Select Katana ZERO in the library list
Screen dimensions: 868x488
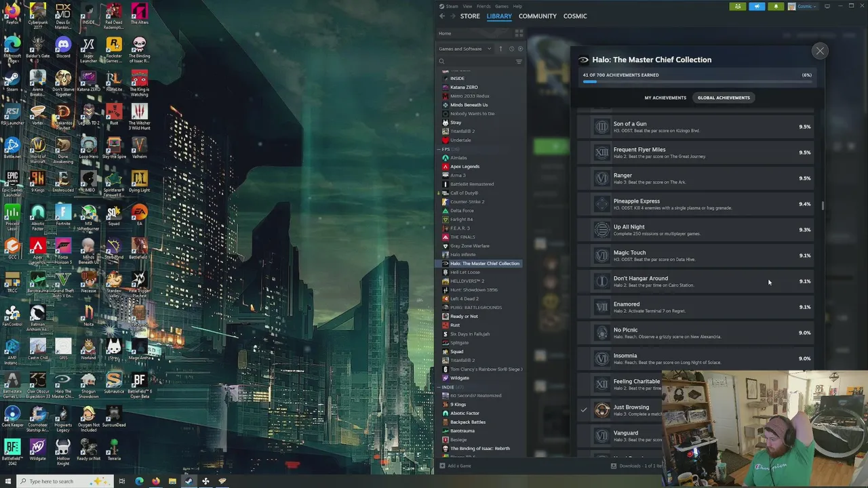[x=464, y=87]
